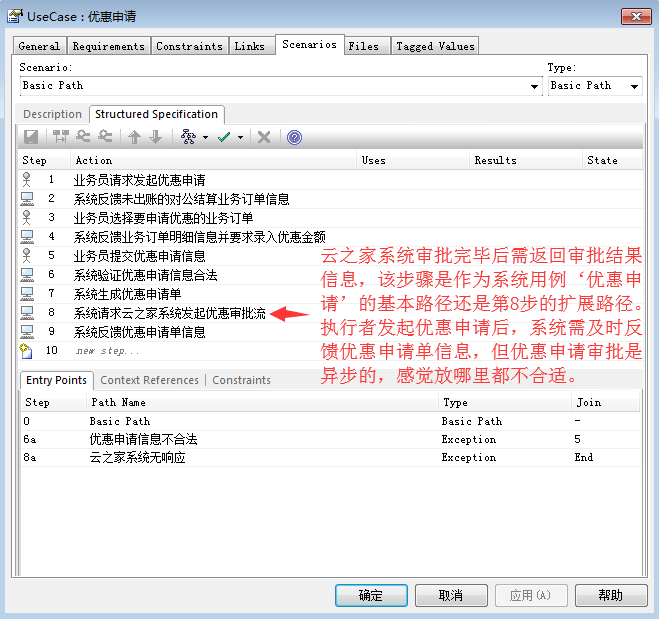The height and width of the screenshot is (619, 659).
Task: Open the lower Constraints tab
Action: pyautogui.click(x=241, y=380)
